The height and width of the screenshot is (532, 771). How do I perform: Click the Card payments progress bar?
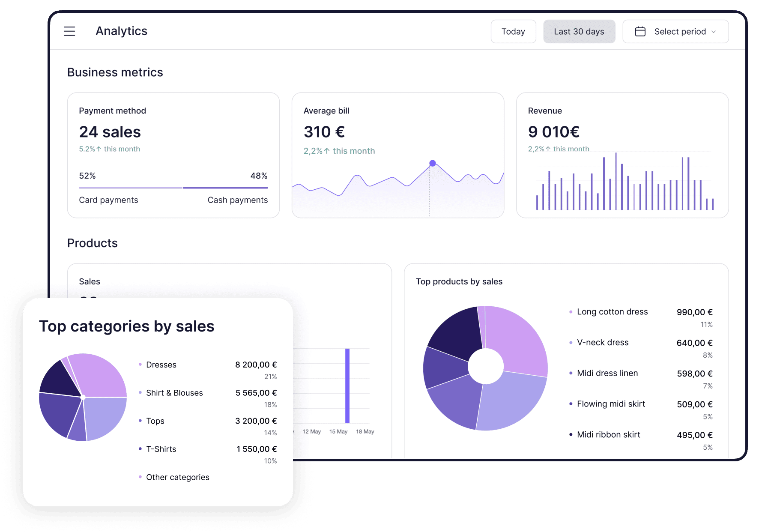click(x=130, y=188)
